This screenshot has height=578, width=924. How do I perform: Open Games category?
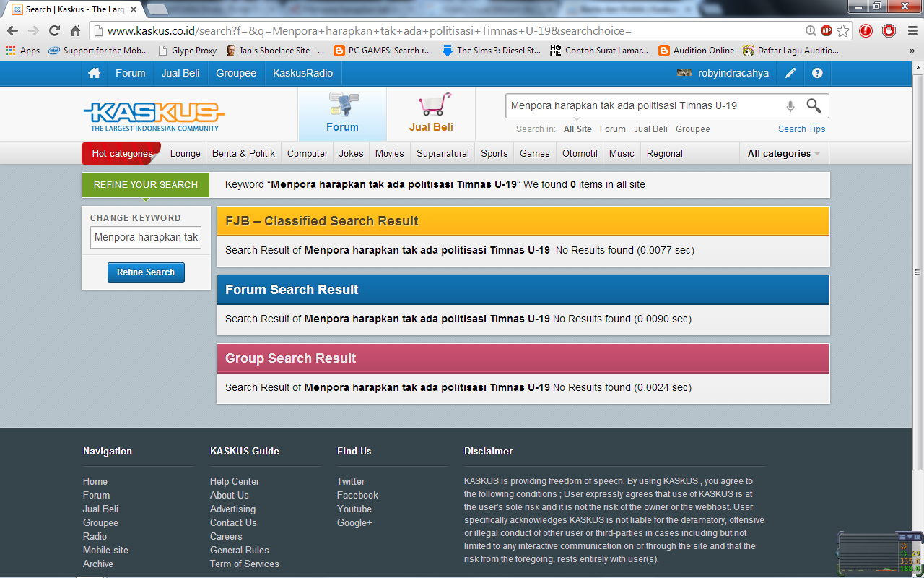coord(535,154)
